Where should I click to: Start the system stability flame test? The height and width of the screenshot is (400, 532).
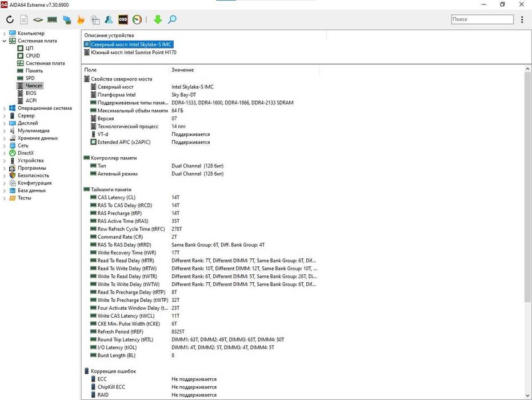coord(81,19)
